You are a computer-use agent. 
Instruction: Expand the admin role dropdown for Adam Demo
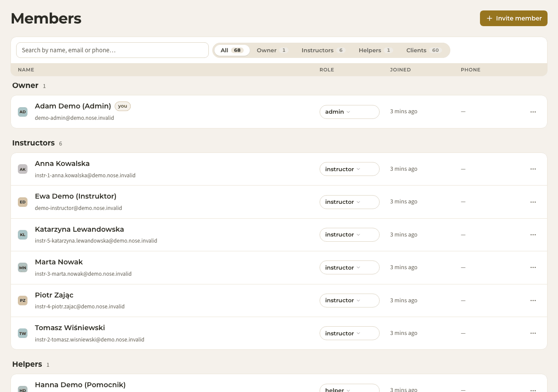(x=350, y=112)
